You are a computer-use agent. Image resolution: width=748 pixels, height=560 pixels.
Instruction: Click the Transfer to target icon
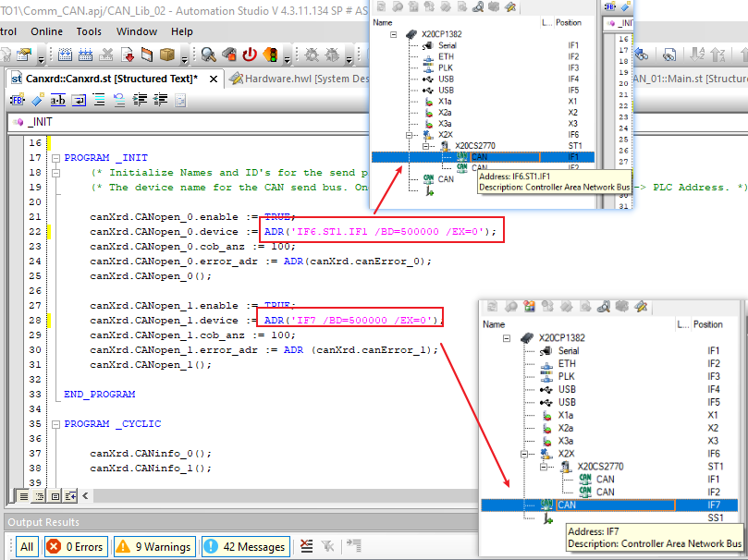[128, 55]
